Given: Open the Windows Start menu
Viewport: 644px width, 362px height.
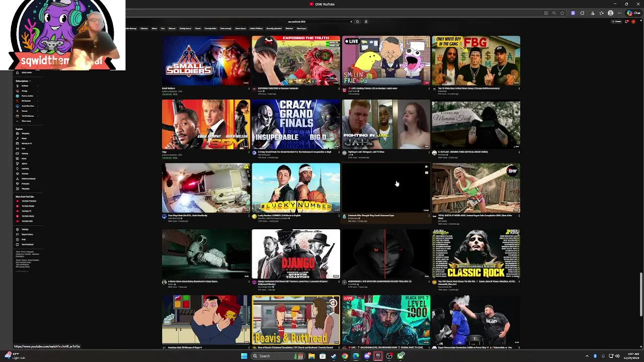Looking at the screenshot, I should click(244, 356).
